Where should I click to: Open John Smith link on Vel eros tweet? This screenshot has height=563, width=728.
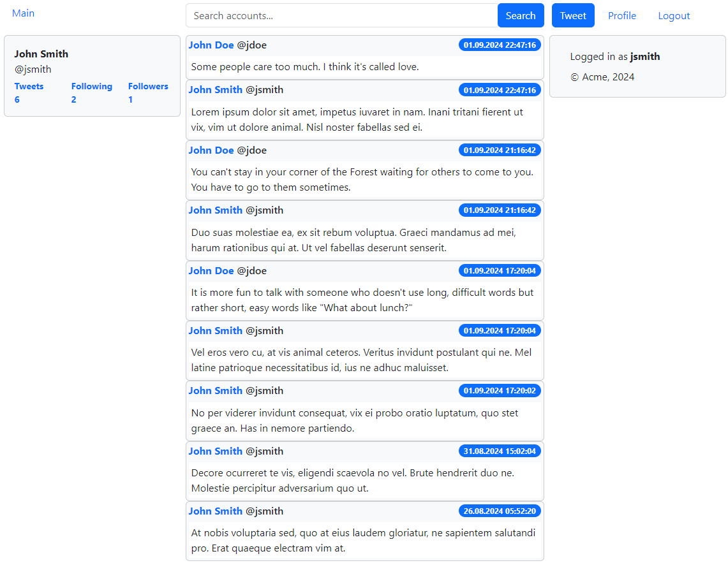tap(216, 330)
